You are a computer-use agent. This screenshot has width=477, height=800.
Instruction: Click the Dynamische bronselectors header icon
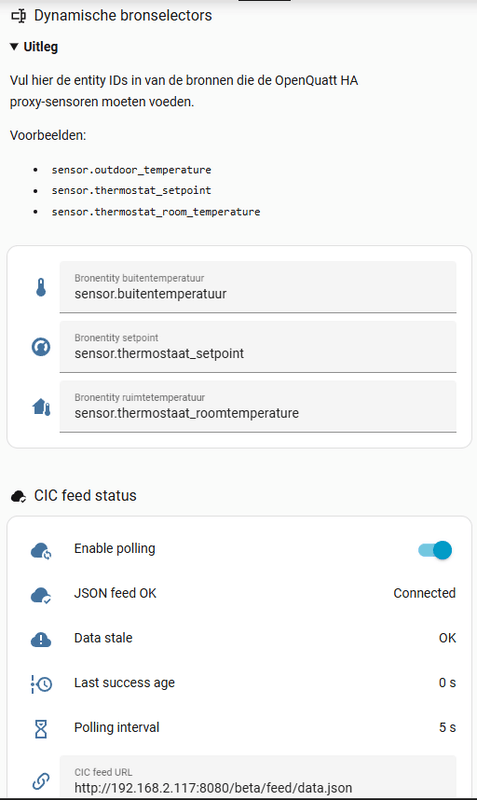pos(18,16)
